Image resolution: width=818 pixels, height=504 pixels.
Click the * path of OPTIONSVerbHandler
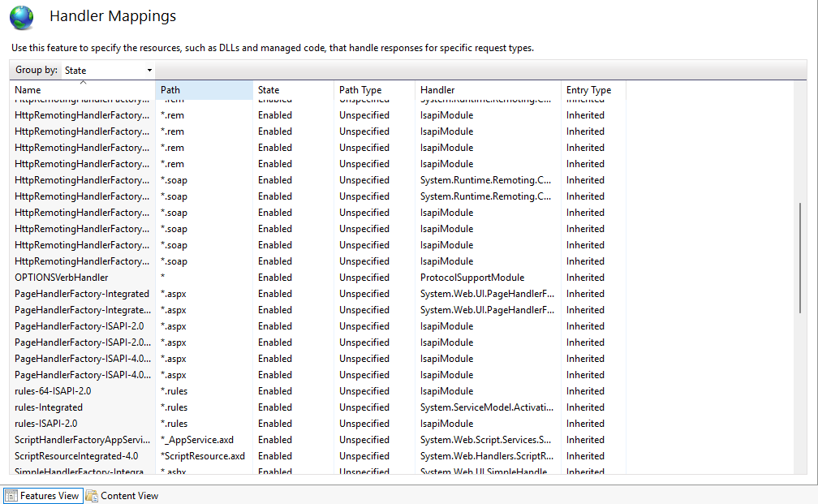coord(163,277)
